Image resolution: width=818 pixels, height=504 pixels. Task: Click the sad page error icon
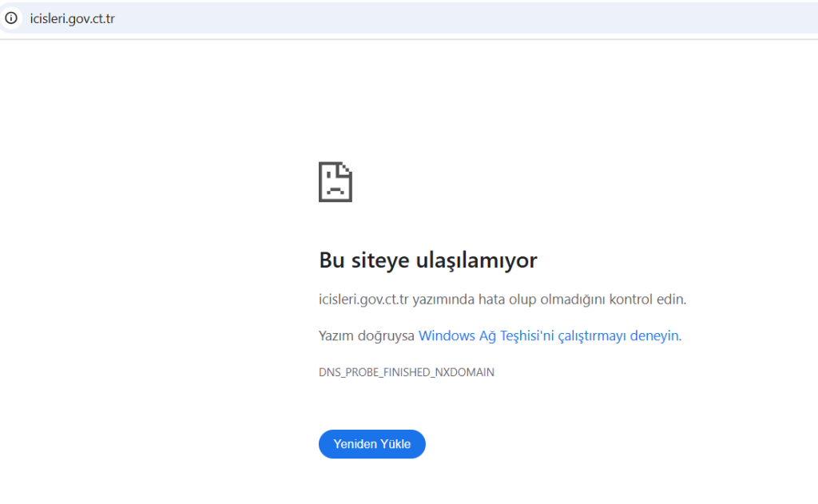[336, 182]
